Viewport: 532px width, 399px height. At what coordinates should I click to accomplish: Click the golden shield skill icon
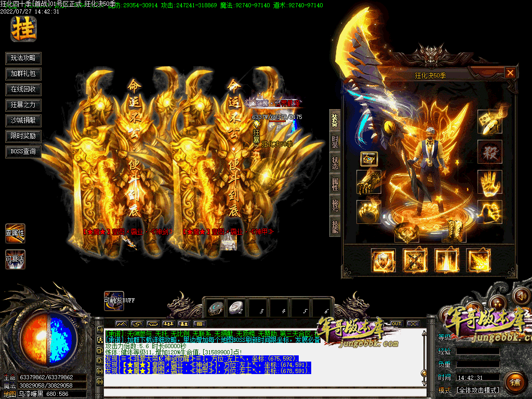(383, 261)
